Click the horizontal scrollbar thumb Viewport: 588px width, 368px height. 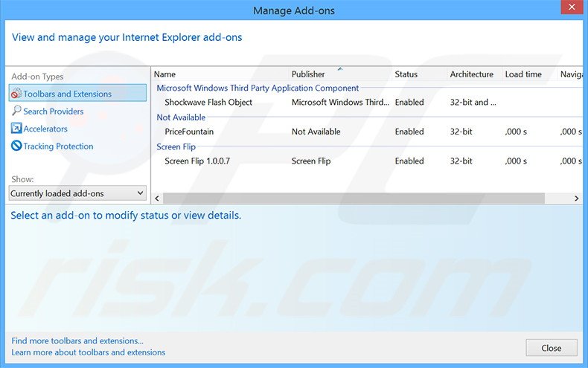(354, 198)
